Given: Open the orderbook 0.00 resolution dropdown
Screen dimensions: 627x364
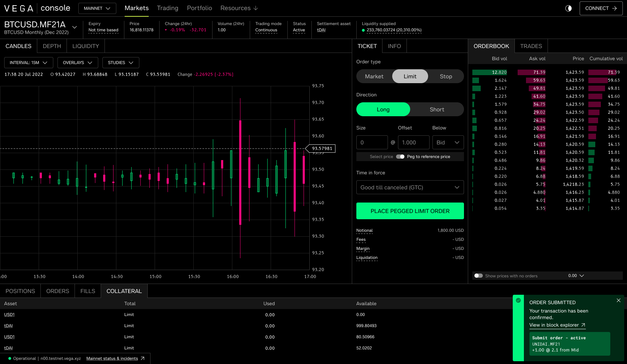Looking at the screenshot, I should pos(576,276).
